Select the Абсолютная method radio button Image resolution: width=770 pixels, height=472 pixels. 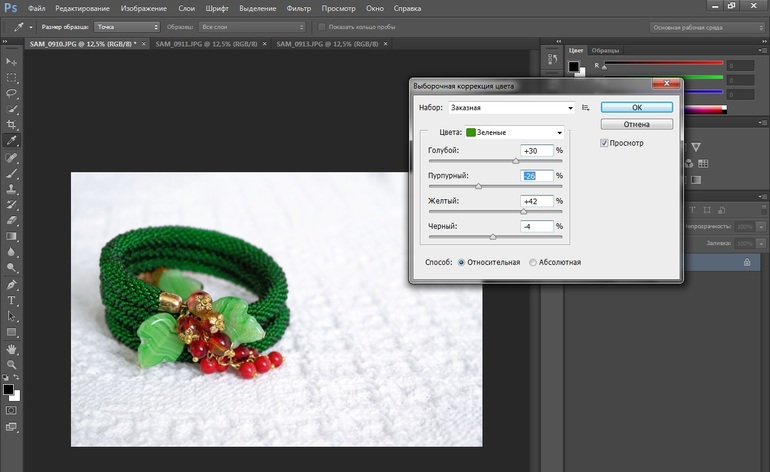(x=532, y=262)
